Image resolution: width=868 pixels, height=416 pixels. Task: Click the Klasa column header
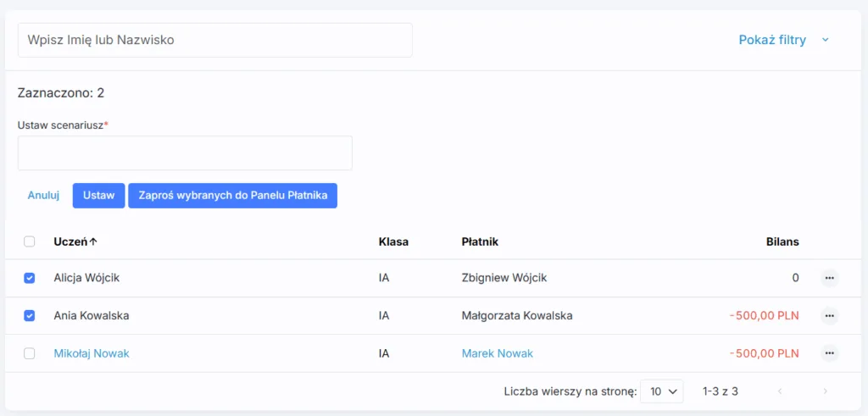pos(393,241)
